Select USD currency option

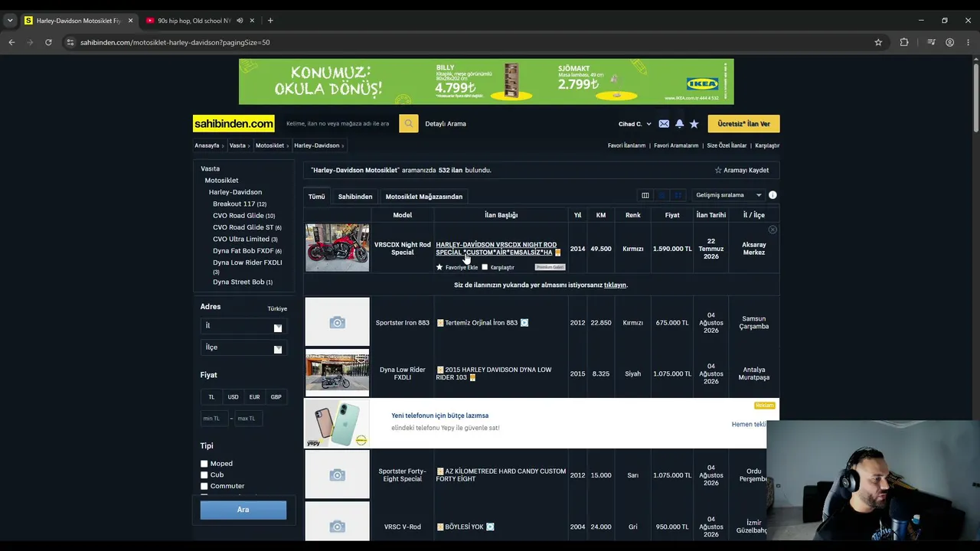233,397
